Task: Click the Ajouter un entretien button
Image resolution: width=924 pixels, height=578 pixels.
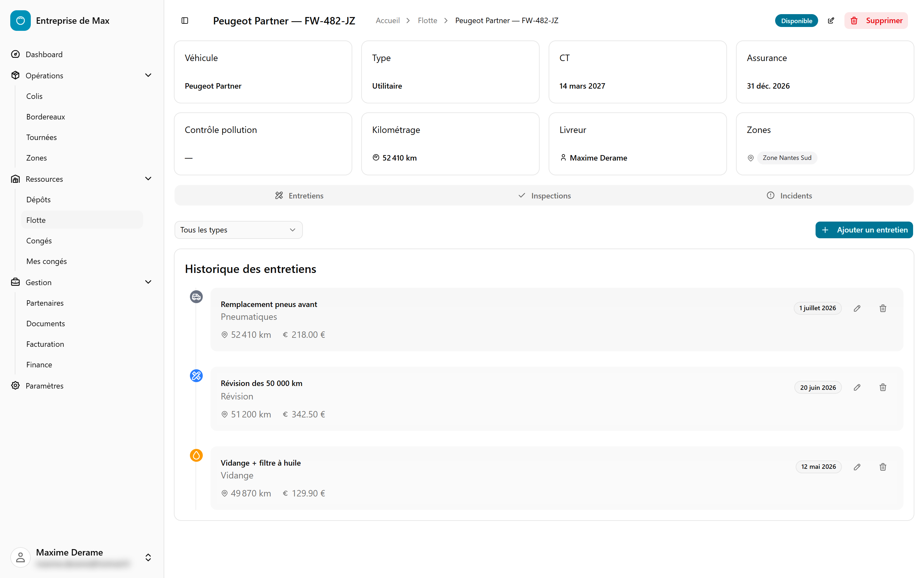Action: tap(864, 230)
